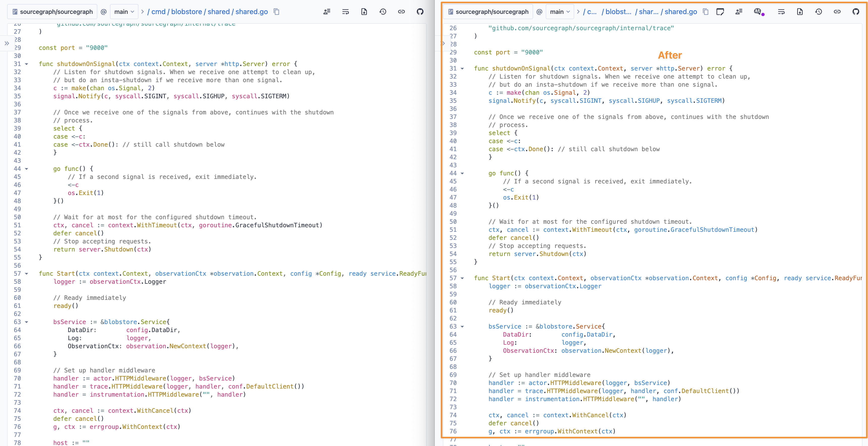Open file on GitHub from left pane

(420, 12)
